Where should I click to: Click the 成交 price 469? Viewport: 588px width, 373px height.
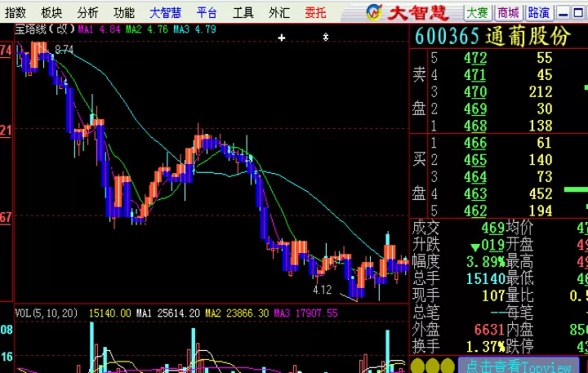(493, 228)
